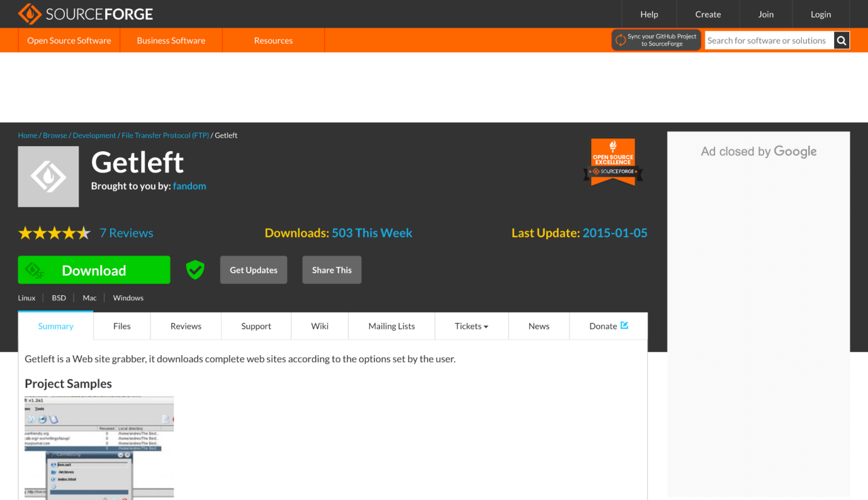This screenshot has height=500, width=868.
Task: Open the Resources menu
Action: point(273,40)
